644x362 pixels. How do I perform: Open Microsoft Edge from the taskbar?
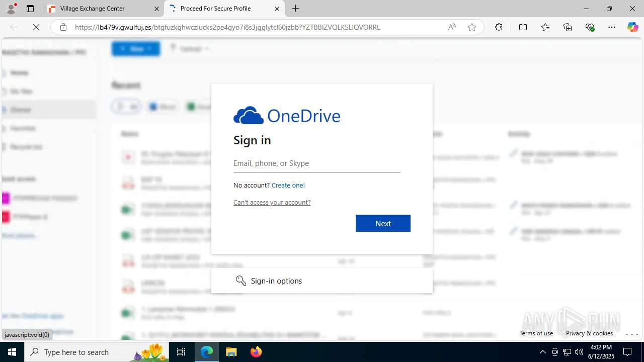[207, 352]
